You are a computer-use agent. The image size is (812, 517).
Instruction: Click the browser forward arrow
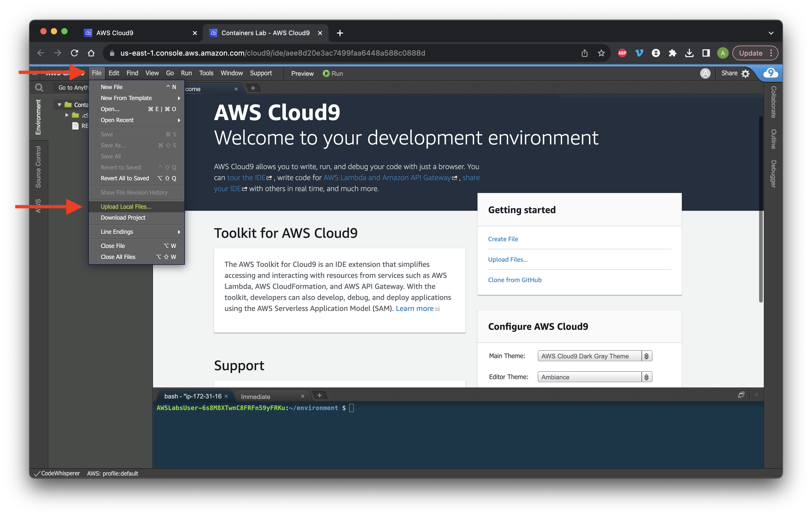click(x=58, y=53)
